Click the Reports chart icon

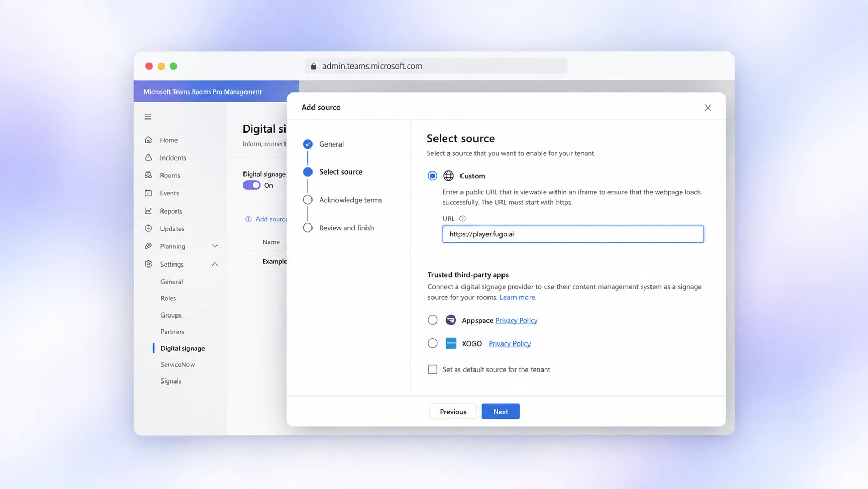point(148,210)
